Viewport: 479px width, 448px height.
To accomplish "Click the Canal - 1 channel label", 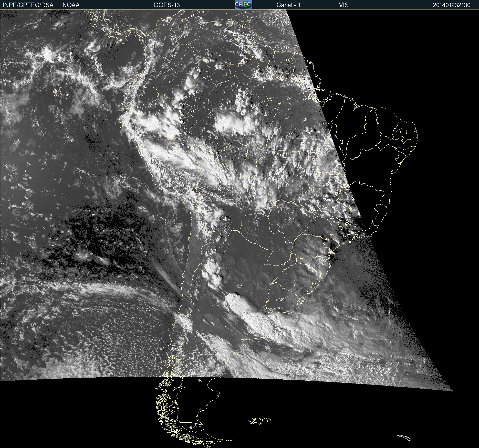I will point(288,5).
